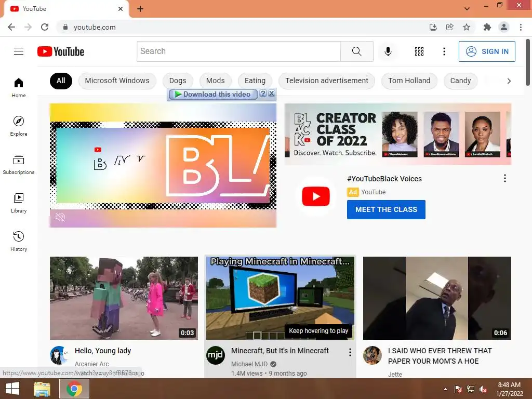Image resolution: width=532 pixels, height=399 pixels.
Task: Show hidden system tray icons
Action: pyautogui.click(x=445, y=389)
